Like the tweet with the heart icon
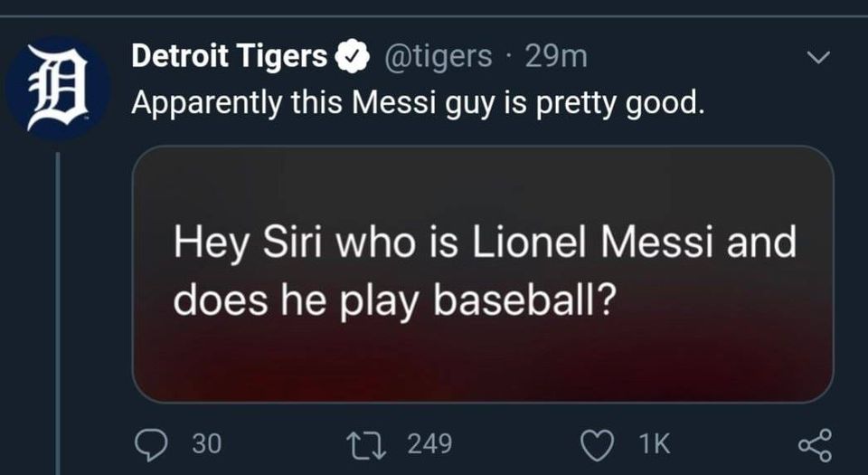The width and height of the screenshot is (868, 475). (x=595, y=443)
